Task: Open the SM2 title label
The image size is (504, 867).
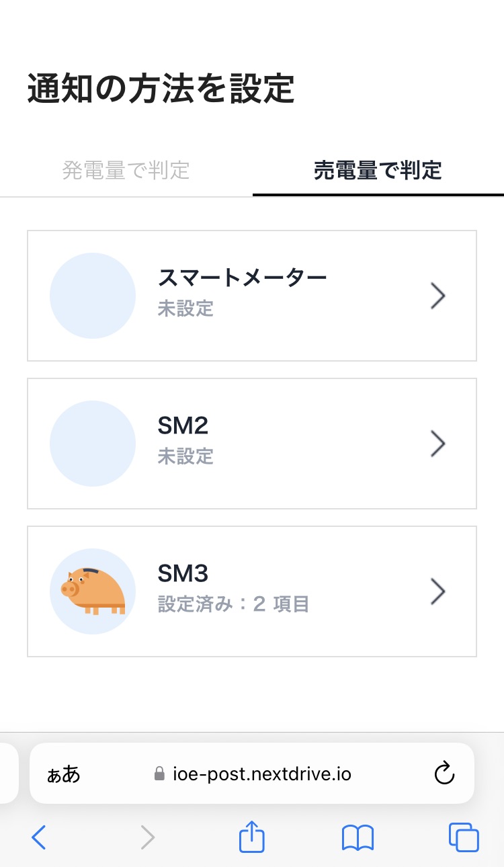Action: point(183,425)
